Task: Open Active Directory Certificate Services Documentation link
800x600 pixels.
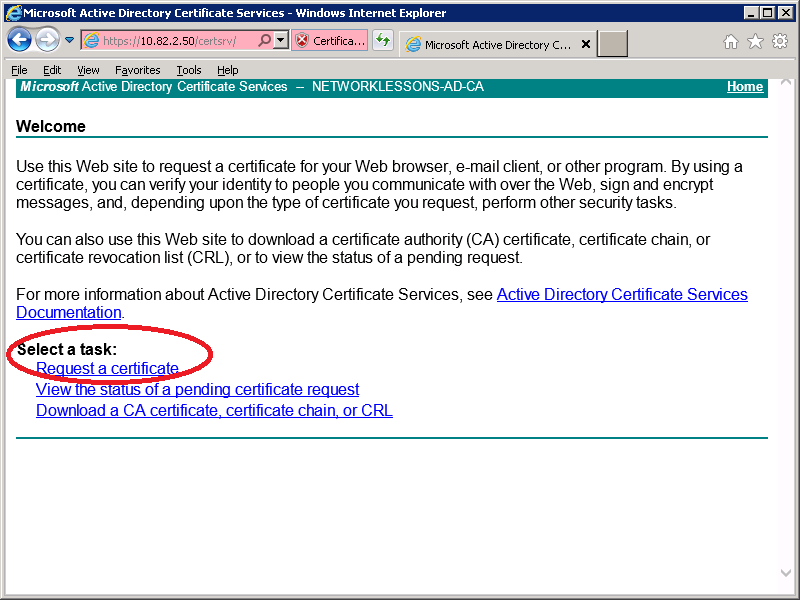Action: click(x=622, y=294)
